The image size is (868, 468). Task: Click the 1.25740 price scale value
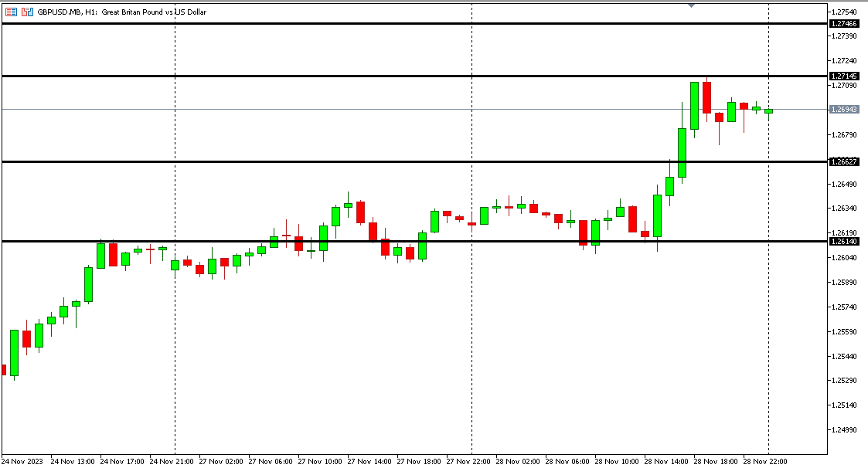click(844, 307)
